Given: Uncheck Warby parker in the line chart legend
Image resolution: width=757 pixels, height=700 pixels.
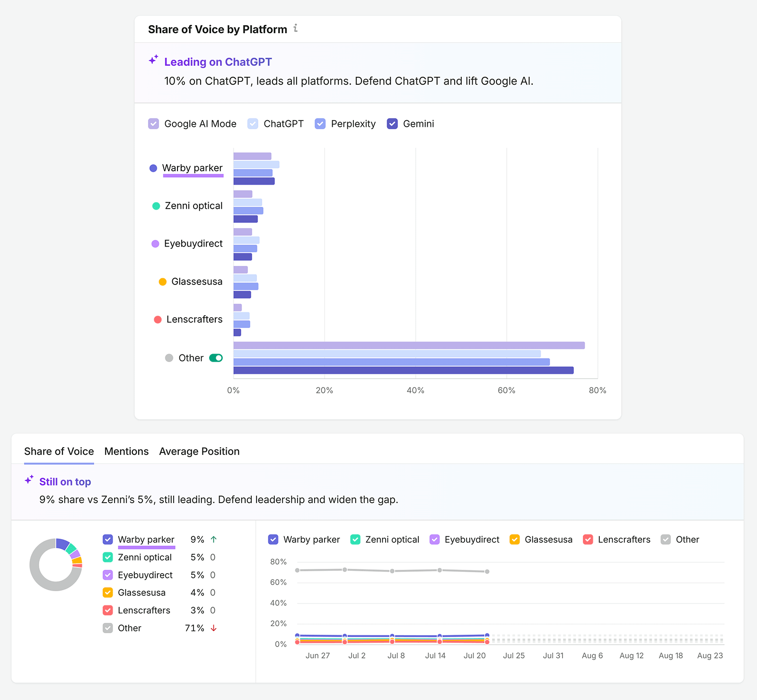Looking at the screenshot, I should click(x=273, y=540).
